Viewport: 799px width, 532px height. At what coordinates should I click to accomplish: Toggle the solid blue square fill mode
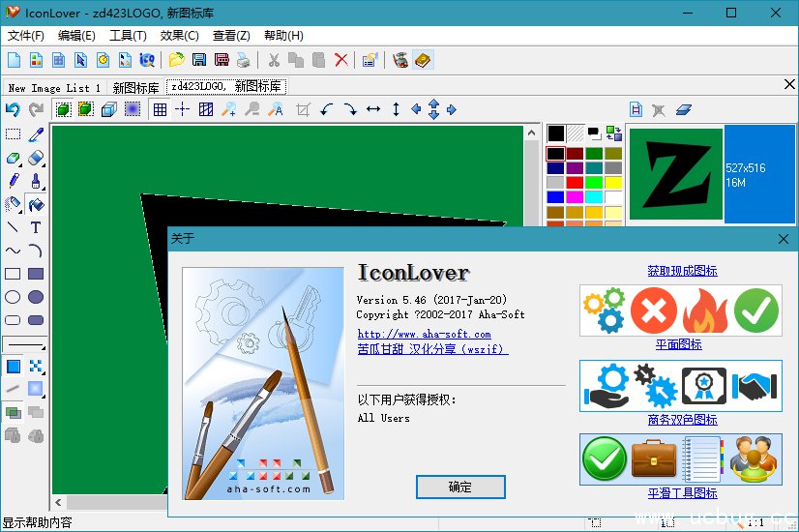point(14,367)
